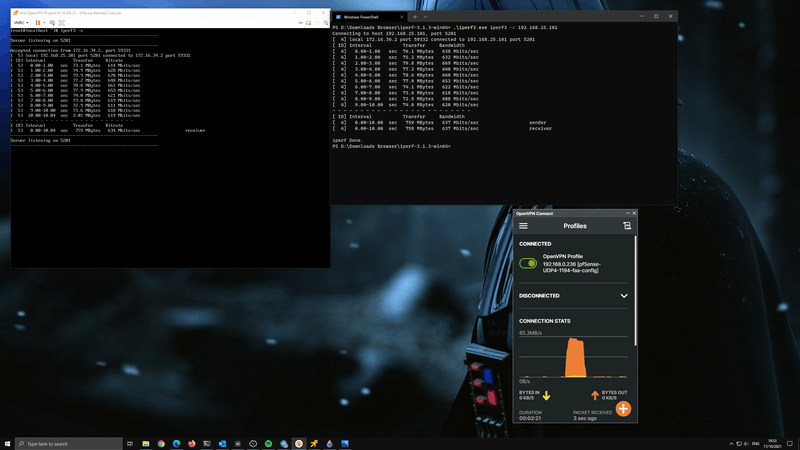Open the Windows Terminal new-tab dropdown
Viewport: 800px width, 450px height.
pyautogui.click(x=426, y=17)
